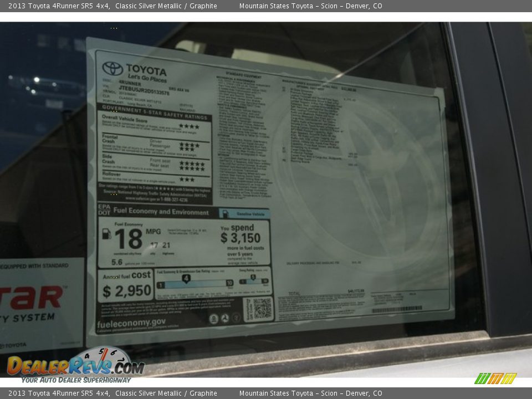Click 'Fuel Economy and Environment' heading

click(x=161, y=211)
